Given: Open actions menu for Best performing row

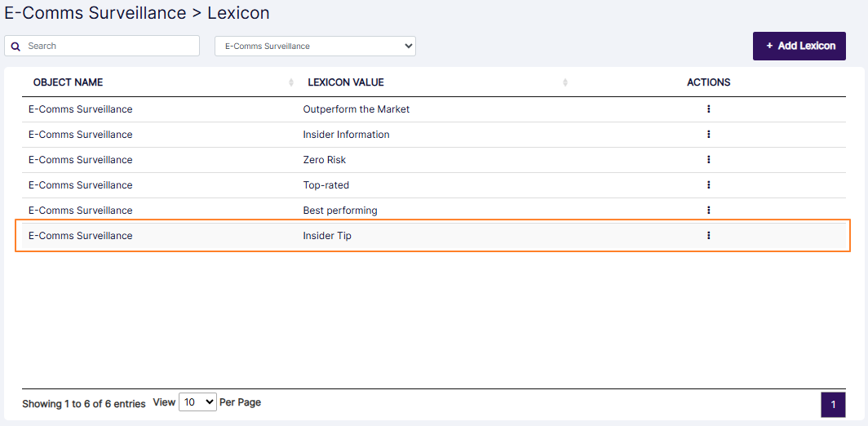Looking at the screenshot, I should (709, 210).
